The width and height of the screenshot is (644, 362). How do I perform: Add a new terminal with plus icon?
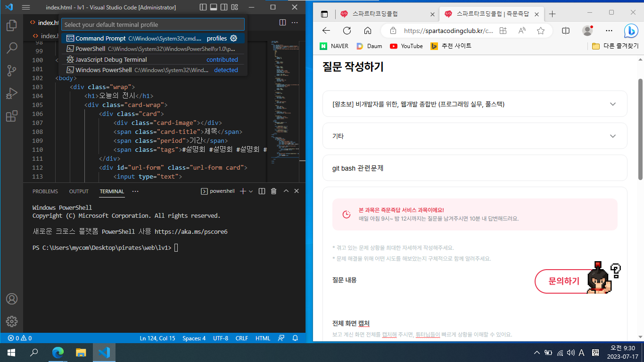tap(243, 191)
